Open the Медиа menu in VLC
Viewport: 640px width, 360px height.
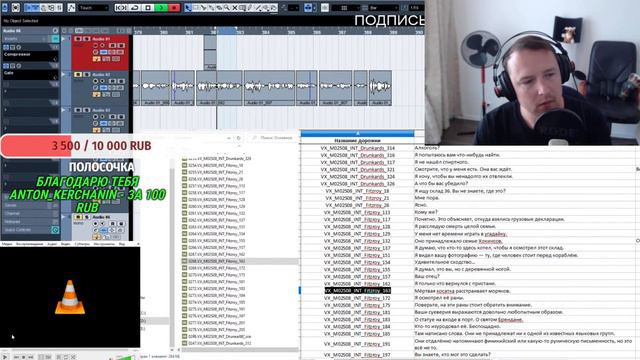[x=7, y=244]
